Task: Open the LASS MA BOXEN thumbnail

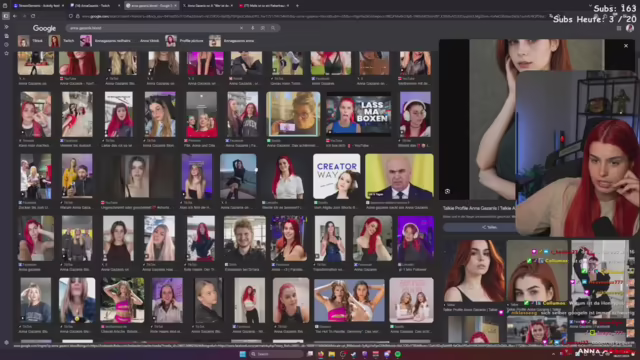Action: tap(358, 114)
